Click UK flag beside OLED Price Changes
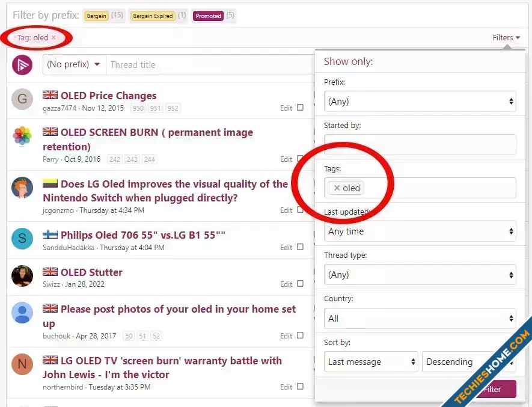This screenshot has height=407, width=532. click(x=50, y=95)
